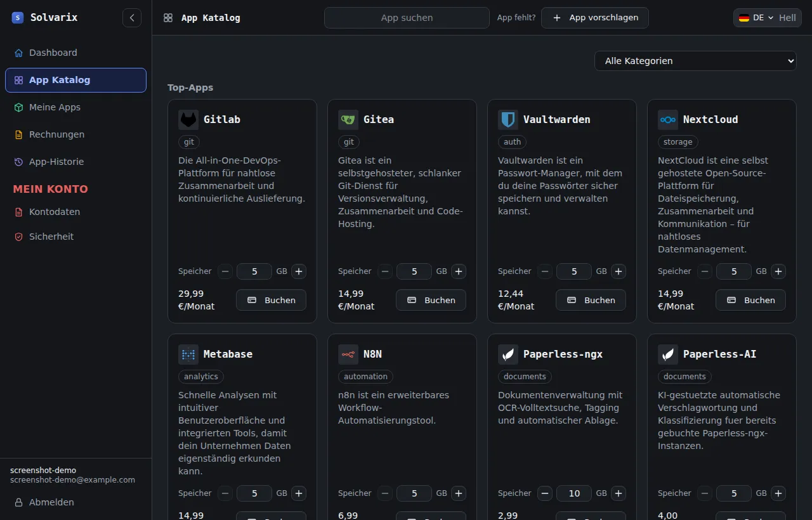Click the App vorschlagen button
812x520 pixels.
(595, 18)
